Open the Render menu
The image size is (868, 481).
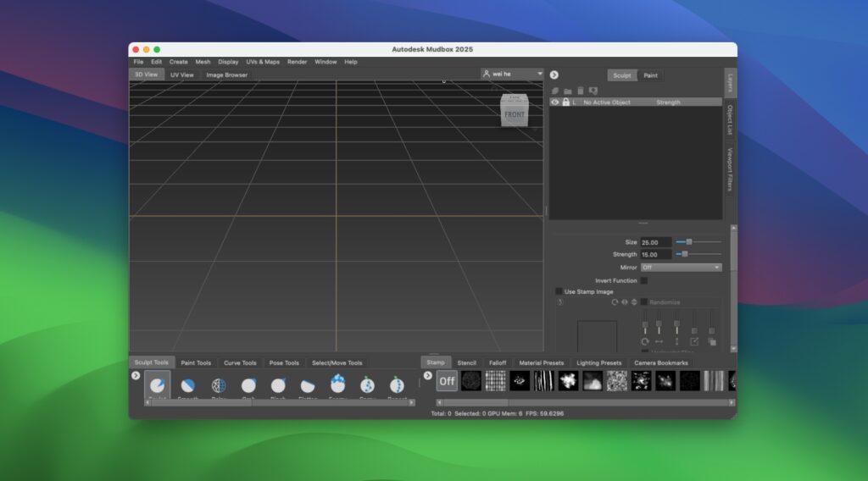click(x=297, y=62)
